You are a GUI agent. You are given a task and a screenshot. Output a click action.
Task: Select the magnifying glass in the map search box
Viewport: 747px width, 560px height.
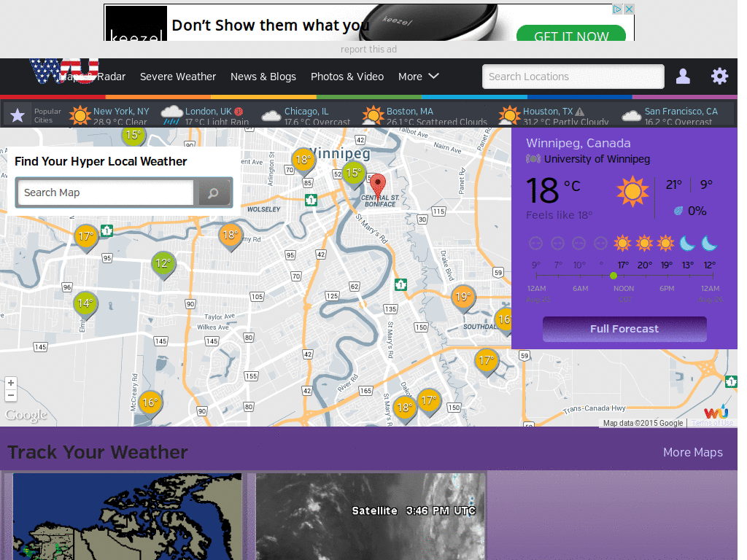pos(214,192)
